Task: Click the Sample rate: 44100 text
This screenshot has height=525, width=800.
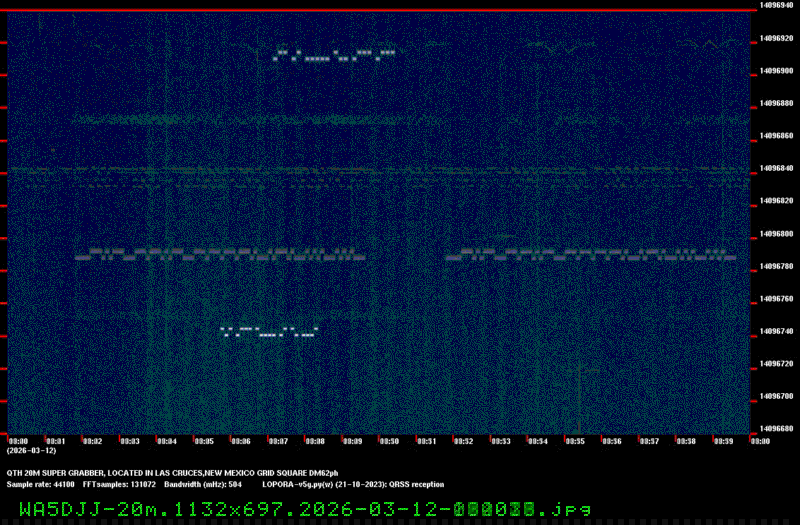Action: tap(40, 484)
